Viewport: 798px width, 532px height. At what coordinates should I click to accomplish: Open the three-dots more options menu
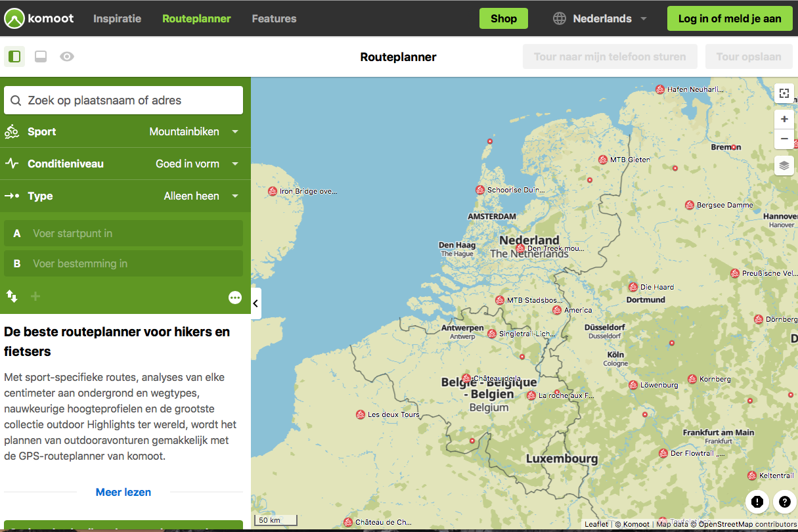[235, 298]
